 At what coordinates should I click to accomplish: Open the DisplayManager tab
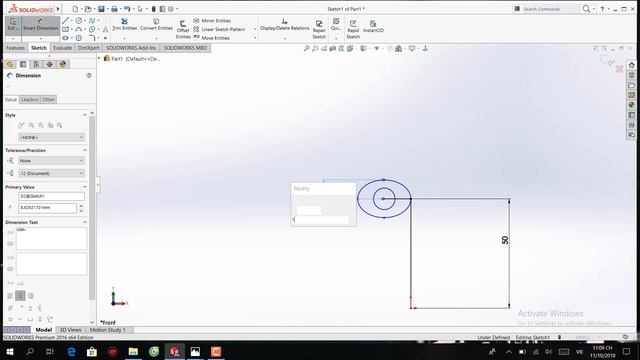pos(62,64)
